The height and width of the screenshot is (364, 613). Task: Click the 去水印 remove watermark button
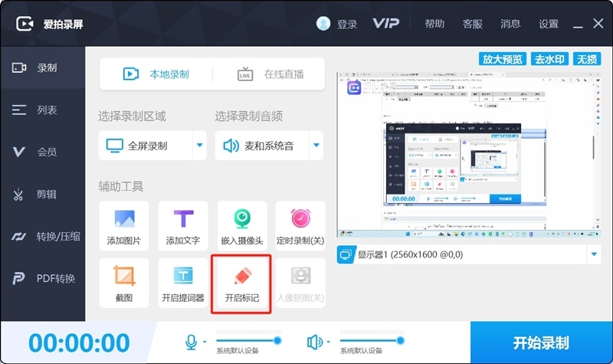tap(549, 59)
